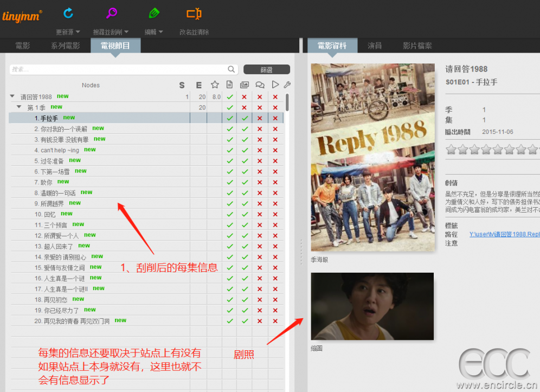
Task: Click red X watched status for episode 20
Action: [x=275, y=321]
